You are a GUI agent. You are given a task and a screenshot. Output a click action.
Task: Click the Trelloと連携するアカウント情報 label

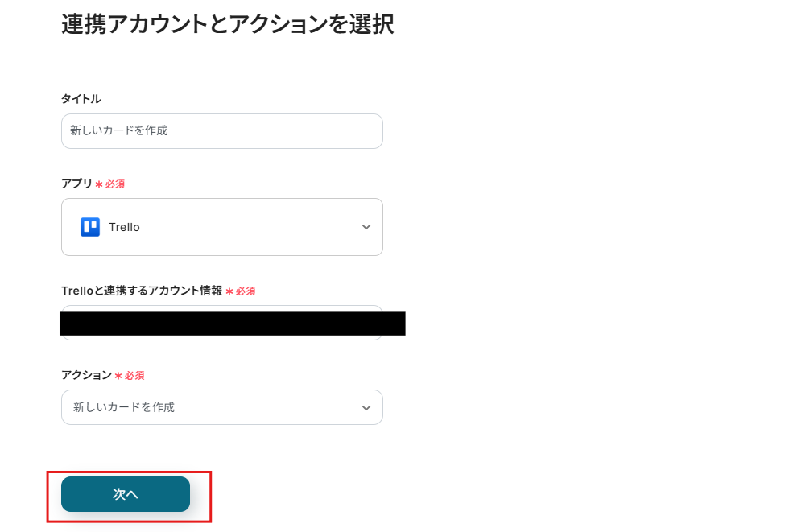click(142, 291)
